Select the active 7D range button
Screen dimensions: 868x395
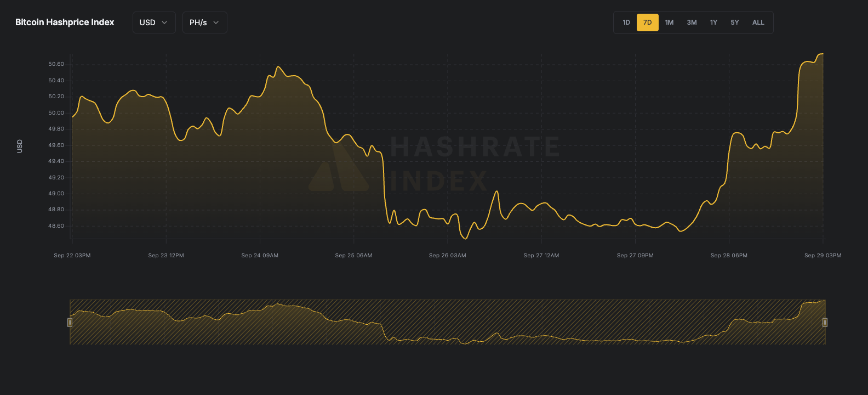647,22
